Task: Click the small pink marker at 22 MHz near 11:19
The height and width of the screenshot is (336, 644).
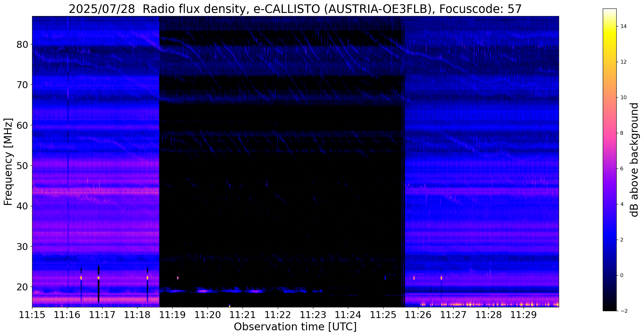Action: pos(178,278)
